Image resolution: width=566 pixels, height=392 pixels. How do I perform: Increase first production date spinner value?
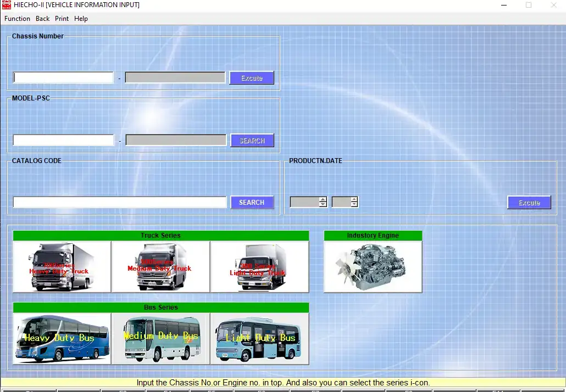(x=323, y=199)
